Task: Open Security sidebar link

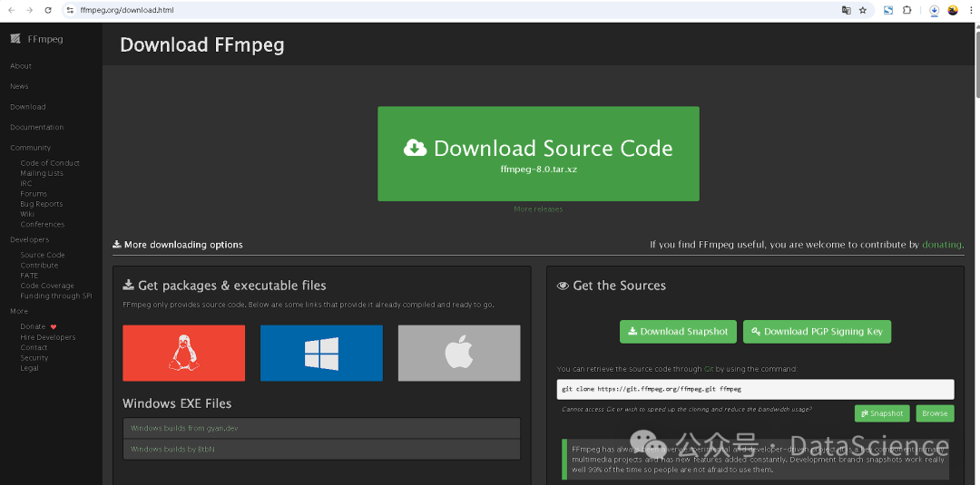Action: [34, 358]
